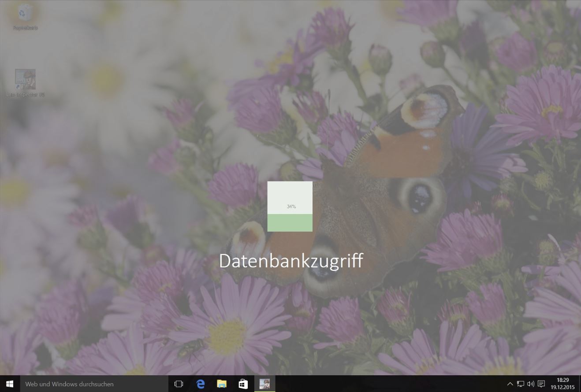The image size is (581, 392).
Task: Click the 'Papierkorb' icon label text
Action: (x=25, y=27)
